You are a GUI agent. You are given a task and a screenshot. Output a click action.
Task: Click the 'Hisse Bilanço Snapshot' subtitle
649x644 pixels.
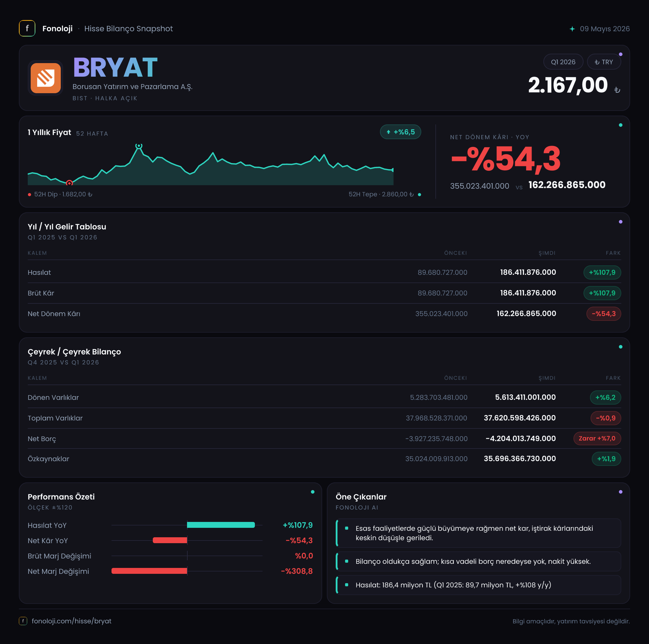(x=128, y=29)
